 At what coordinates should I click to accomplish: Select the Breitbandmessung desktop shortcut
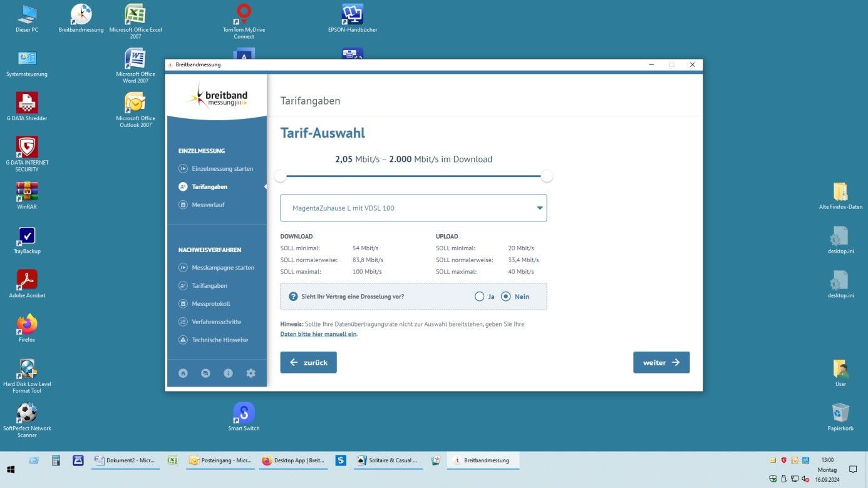pyautogui.click(x=81, y=19)
